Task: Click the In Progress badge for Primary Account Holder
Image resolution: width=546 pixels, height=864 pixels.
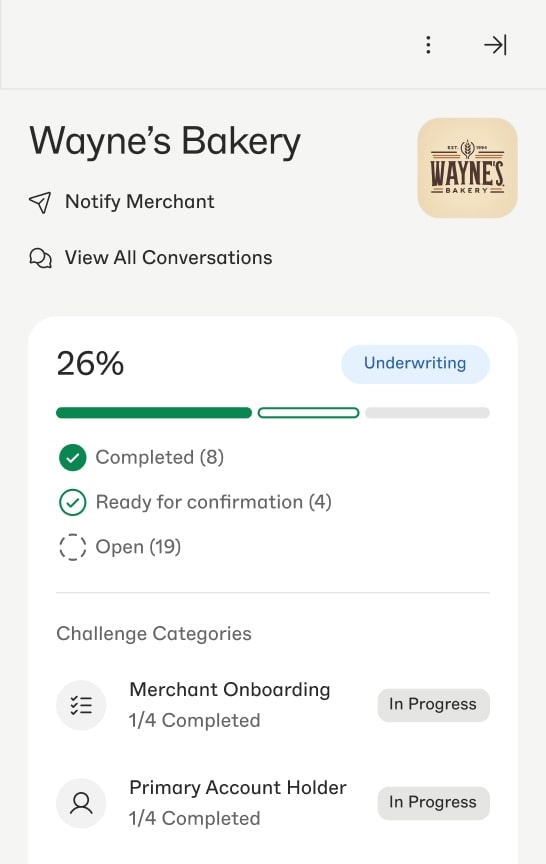Action: (x=434, y=803)
